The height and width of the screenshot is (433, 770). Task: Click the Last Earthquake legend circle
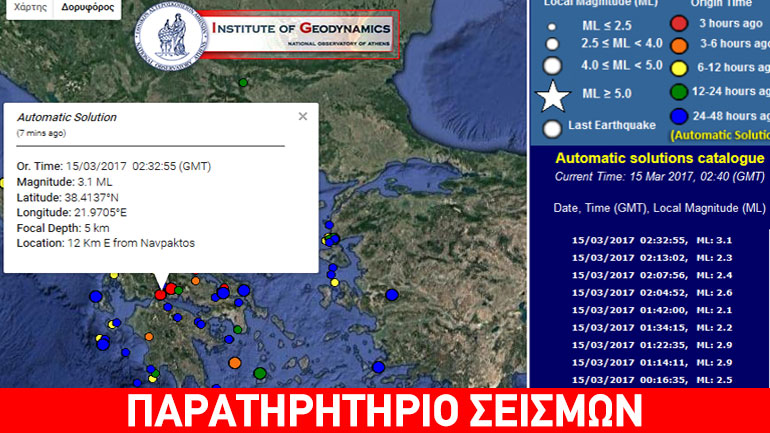coord(552,129)
